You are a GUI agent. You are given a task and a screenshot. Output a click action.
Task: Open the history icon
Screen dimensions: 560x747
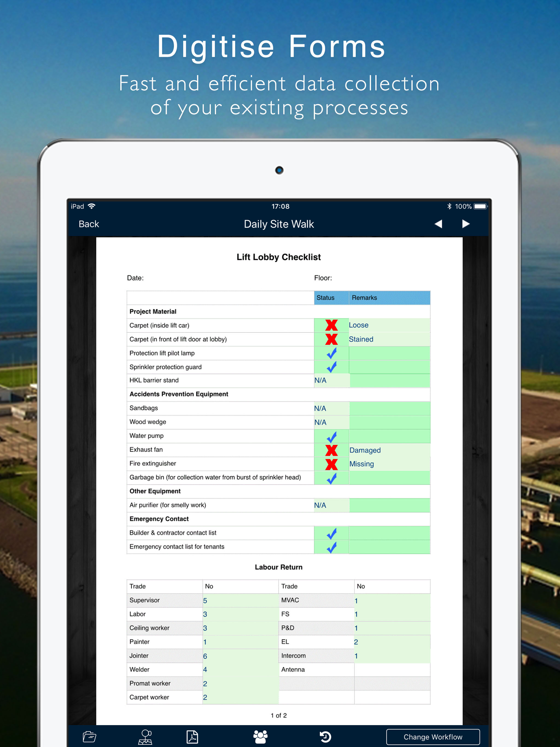tap(325, 737)
